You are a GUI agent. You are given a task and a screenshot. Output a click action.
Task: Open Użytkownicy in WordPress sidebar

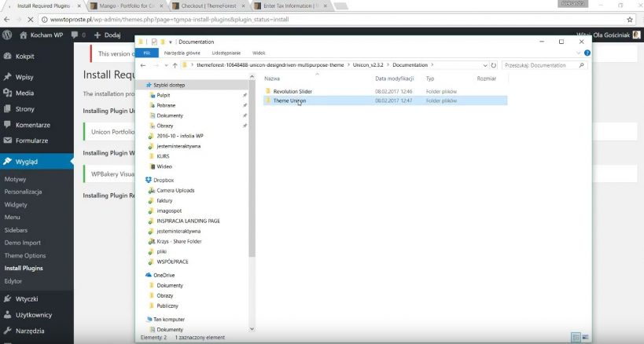[x=34, y=315]
